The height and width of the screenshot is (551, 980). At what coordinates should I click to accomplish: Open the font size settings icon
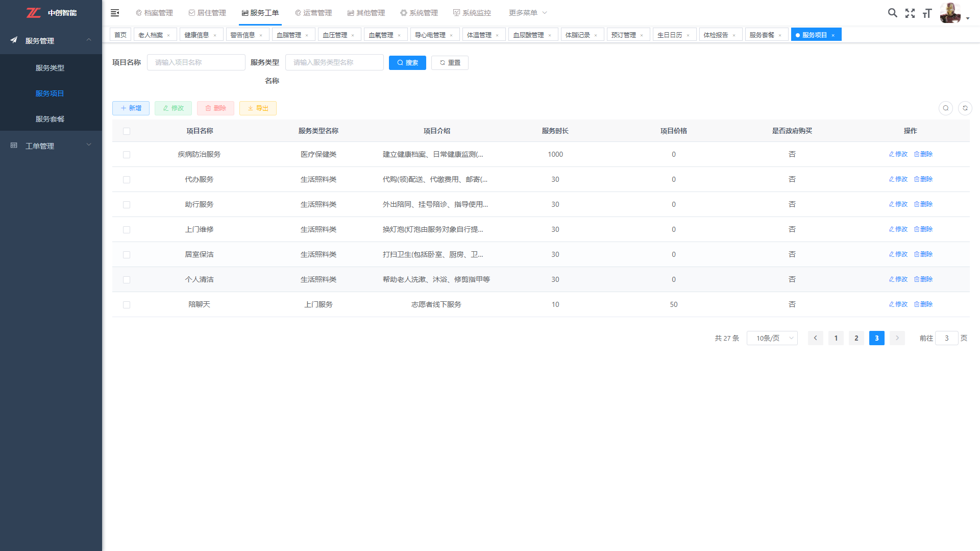tap(927, 13)
